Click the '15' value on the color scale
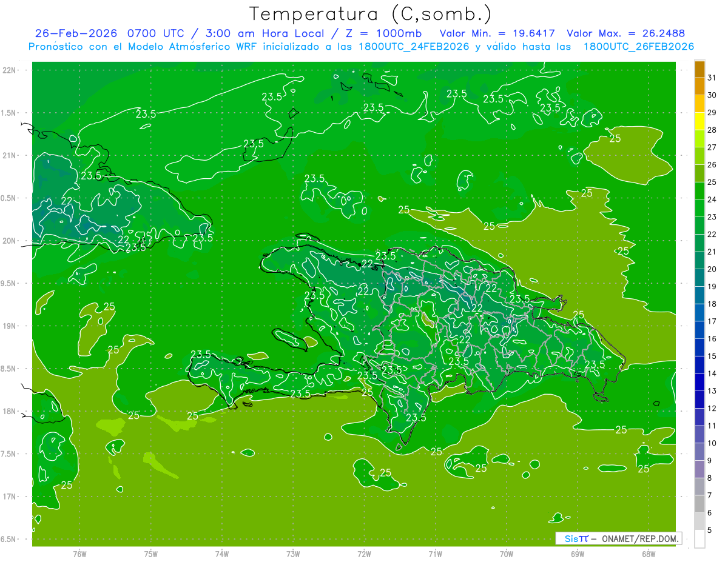728x562 pixels. pyautogui.click(x=713, y=356)
